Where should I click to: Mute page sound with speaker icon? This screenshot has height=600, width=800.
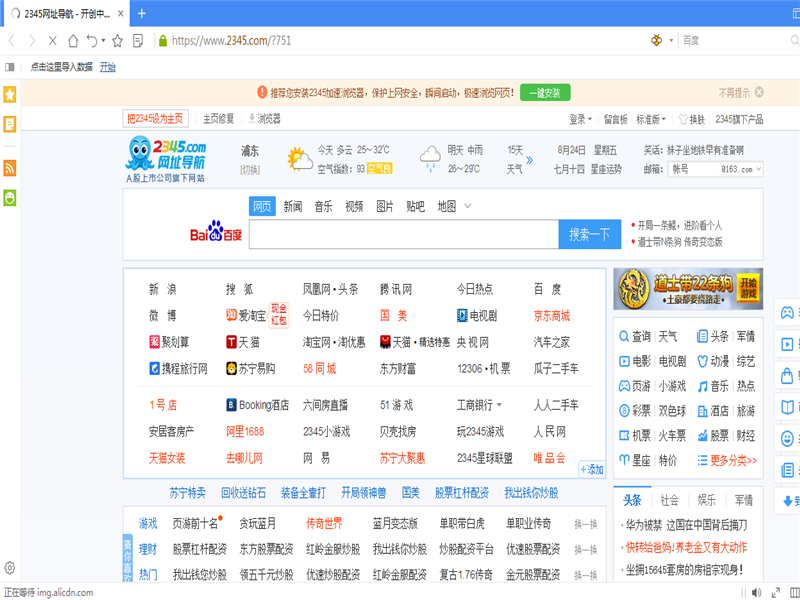pyautogui.click(x=756, y=592)
